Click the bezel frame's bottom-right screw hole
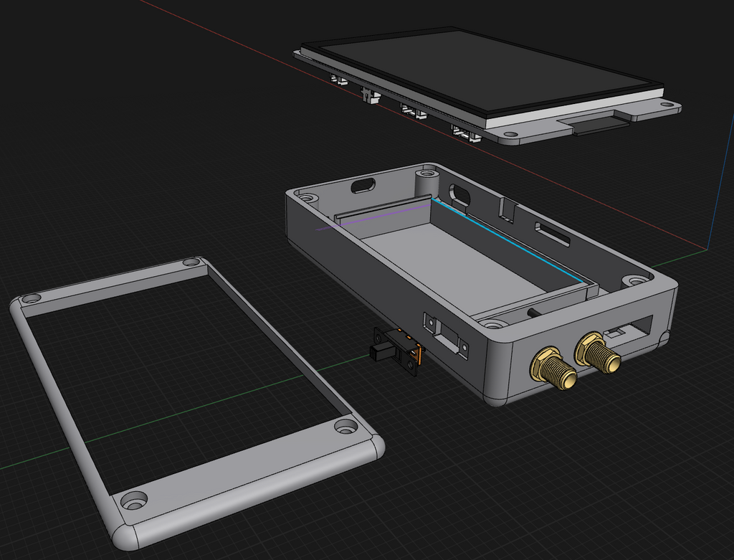Image resolution: width=734 pixels, height=560 pixels. 346,427
